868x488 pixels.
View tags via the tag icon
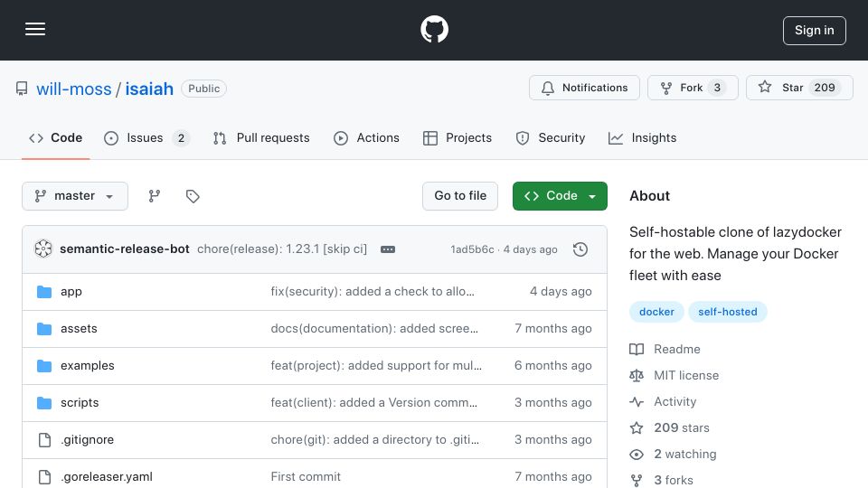pyautogui.click(x=193, y=196)
